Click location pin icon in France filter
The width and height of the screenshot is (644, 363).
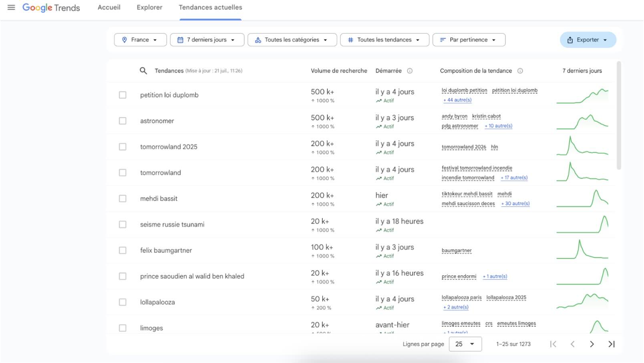125,40
